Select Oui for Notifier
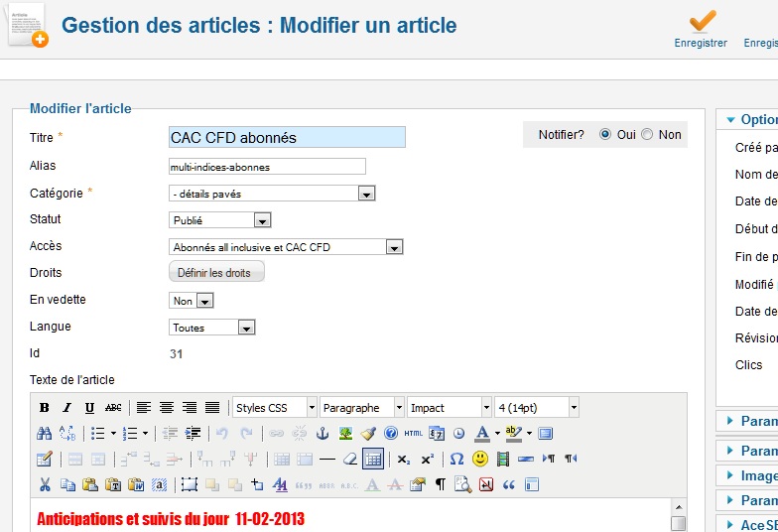The image size is (778, 532). 605,135
